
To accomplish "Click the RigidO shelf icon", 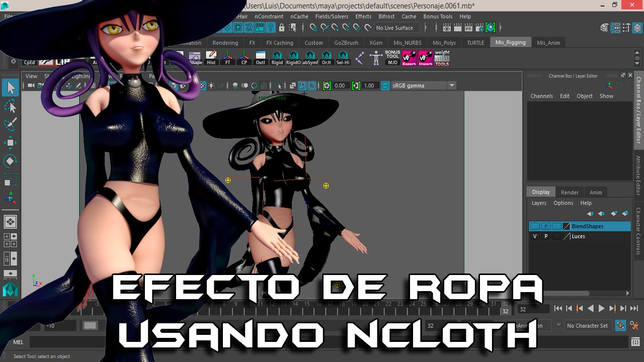I will pos(293,58).
